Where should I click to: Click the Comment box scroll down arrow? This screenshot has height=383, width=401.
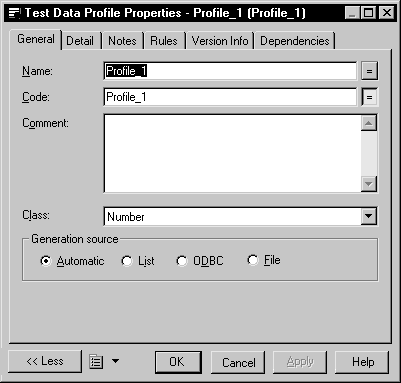point(369,184)
